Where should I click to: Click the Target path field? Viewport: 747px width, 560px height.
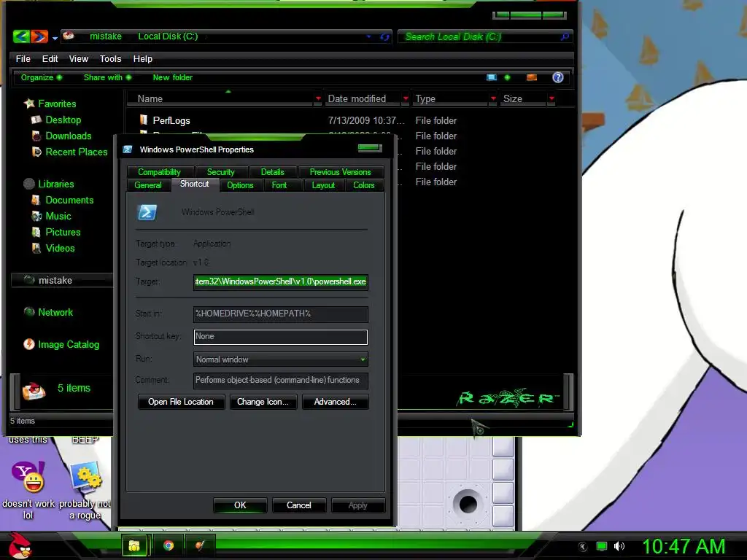(281, 281)
